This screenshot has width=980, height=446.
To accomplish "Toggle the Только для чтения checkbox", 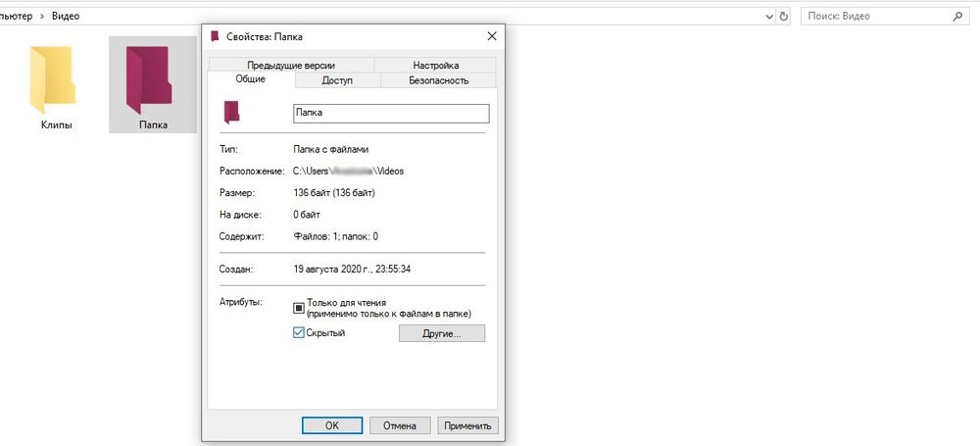I will tap(300, 308).
